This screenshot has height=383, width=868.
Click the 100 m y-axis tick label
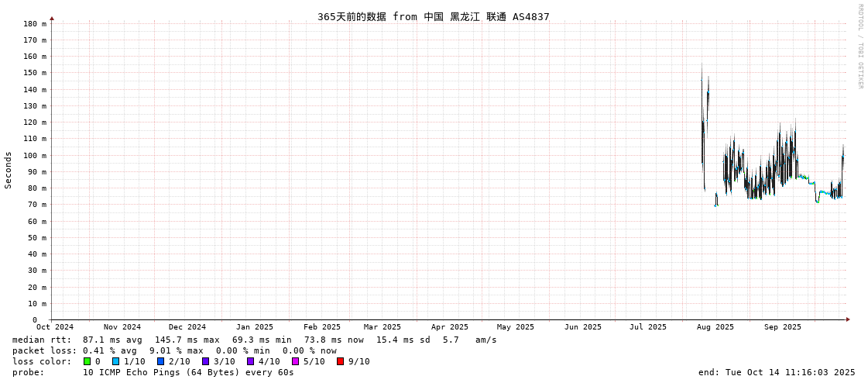pyautogui.click(x=34, y=155)
